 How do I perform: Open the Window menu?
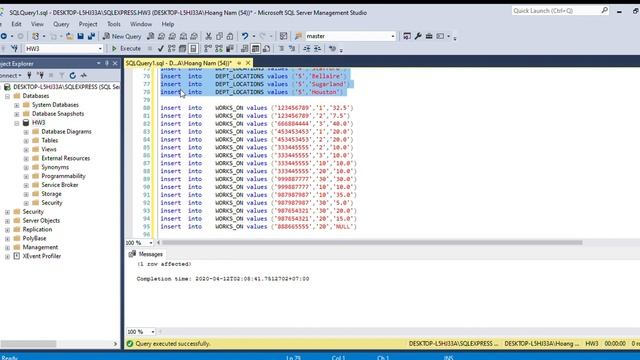141,24
